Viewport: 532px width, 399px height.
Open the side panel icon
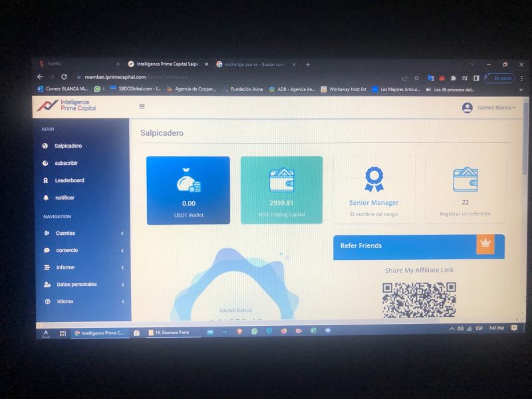[476, 78]
